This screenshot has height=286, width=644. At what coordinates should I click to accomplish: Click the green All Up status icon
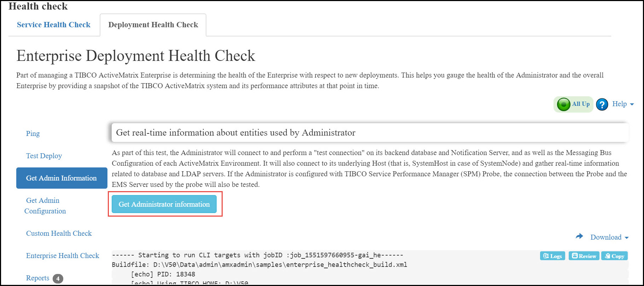click(x=563, y=104)
